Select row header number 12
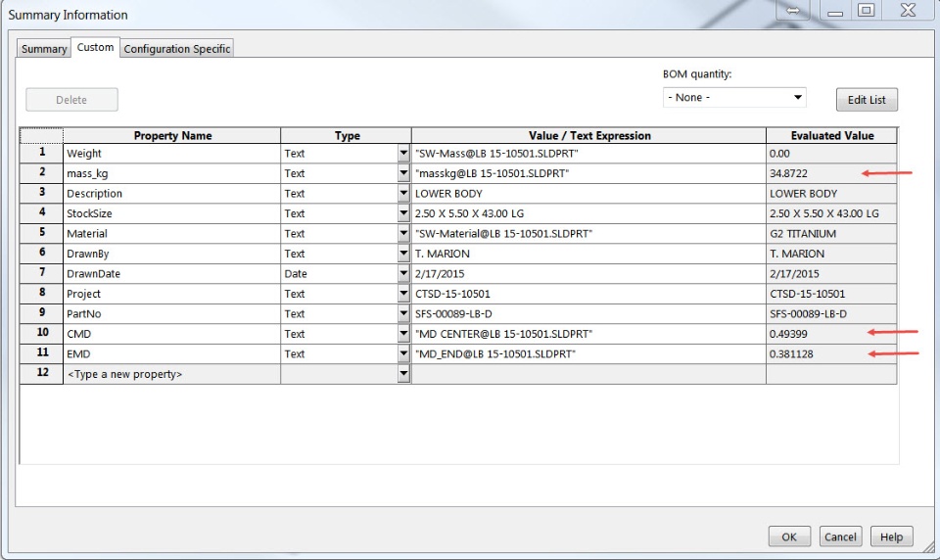940x560 pixels. 41,374
